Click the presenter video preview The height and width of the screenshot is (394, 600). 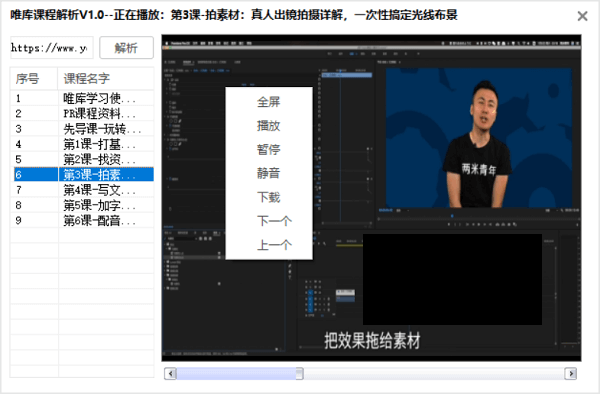tap(479, 138)
